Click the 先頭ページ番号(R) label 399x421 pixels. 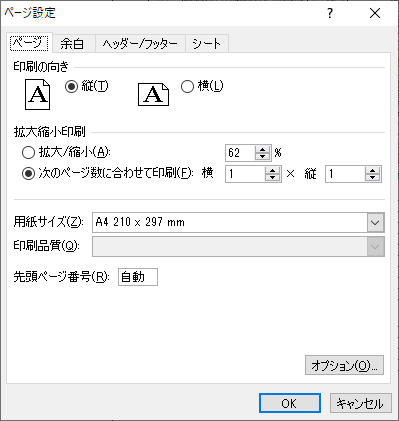click(61, 277)
